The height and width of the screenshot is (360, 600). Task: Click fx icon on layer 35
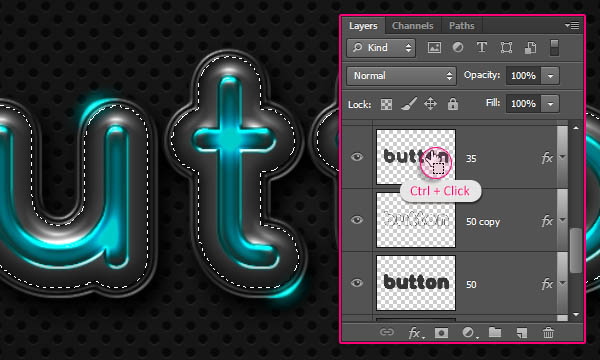click(x=547, y=158)
